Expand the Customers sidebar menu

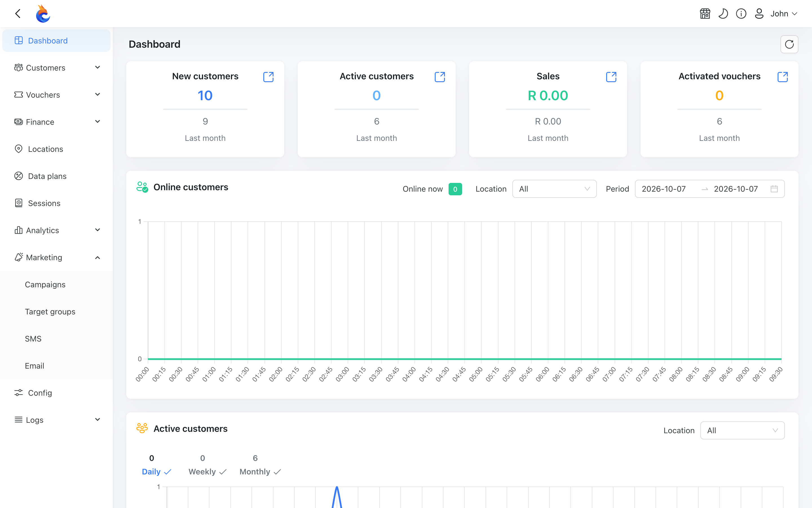tap(56, 68)
